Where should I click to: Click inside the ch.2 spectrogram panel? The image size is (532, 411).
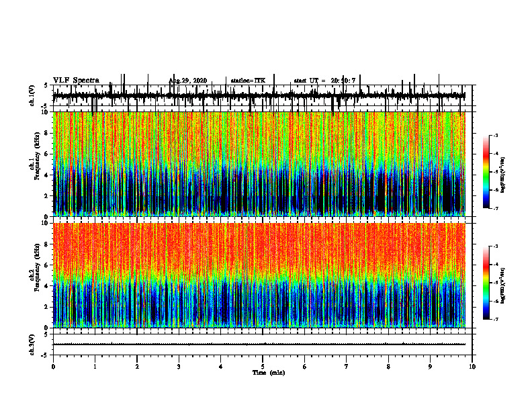(259, 275)
